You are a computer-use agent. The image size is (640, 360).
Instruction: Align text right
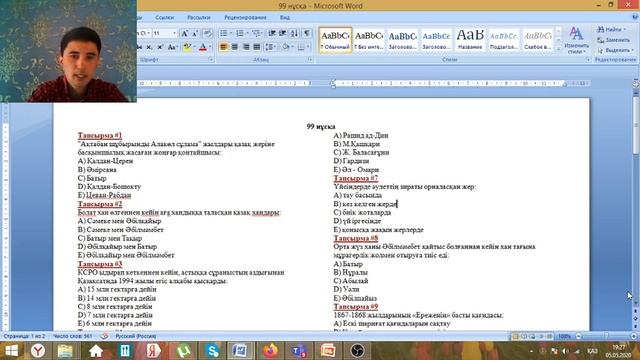pos(246,47)
